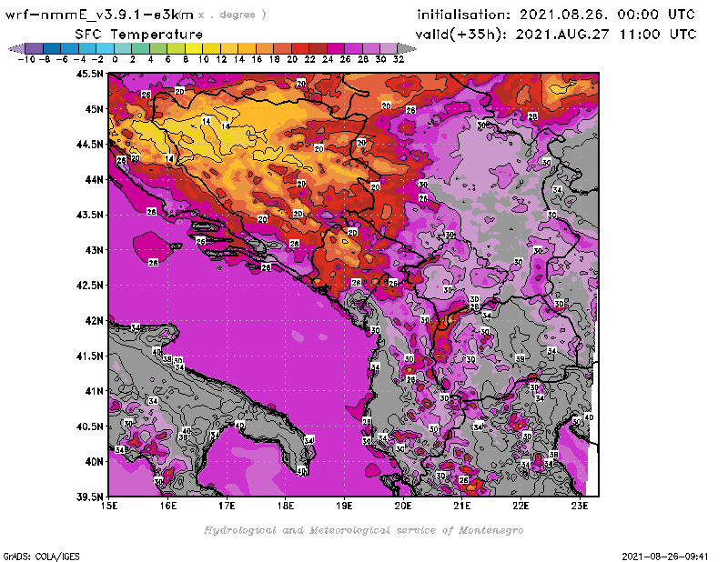Click the -10 tick label on the legend
728x562 pixels.
[x=26, y=59]
